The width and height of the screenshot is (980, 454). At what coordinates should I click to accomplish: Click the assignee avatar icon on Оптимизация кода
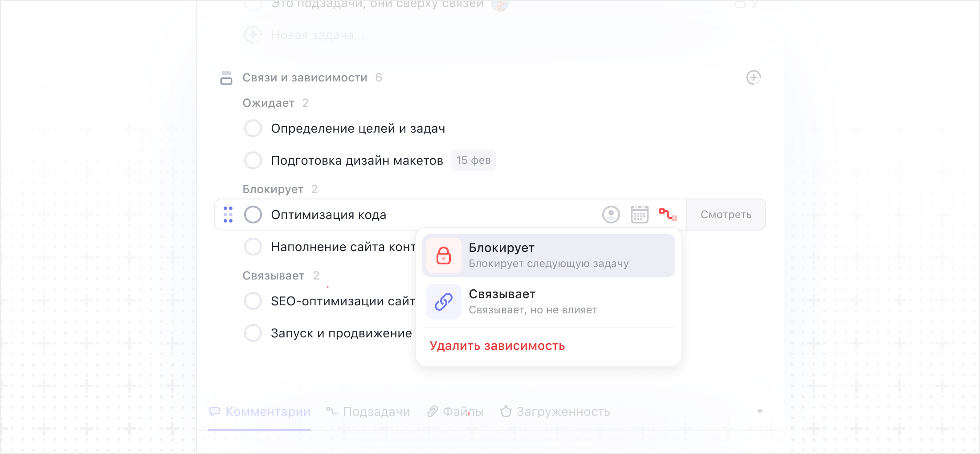[611, 215]
